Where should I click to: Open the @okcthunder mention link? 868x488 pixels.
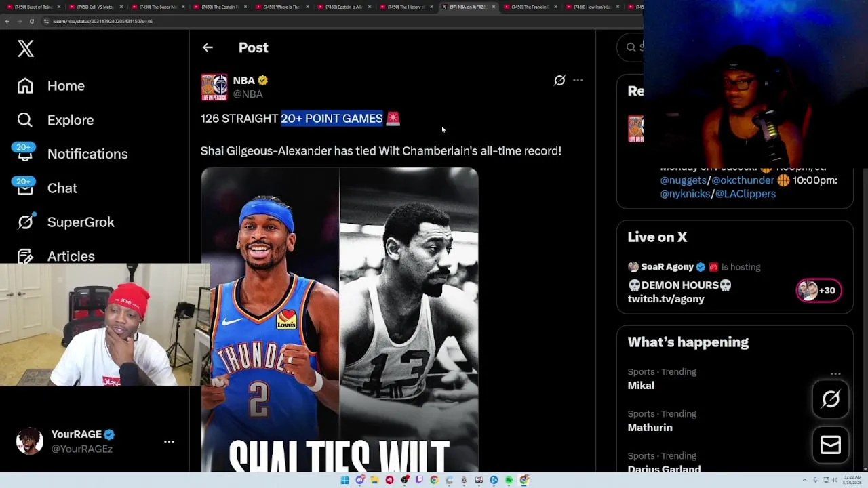point(743,180)
